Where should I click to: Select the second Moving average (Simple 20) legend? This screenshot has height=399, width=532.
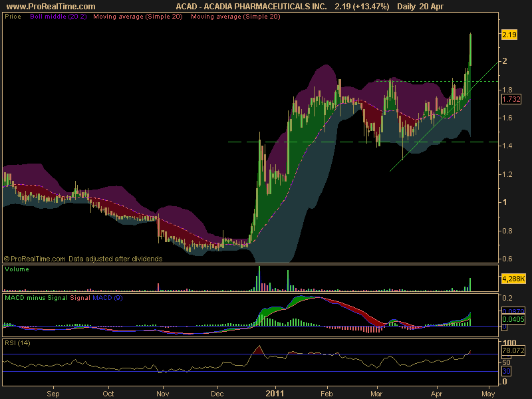235,17
